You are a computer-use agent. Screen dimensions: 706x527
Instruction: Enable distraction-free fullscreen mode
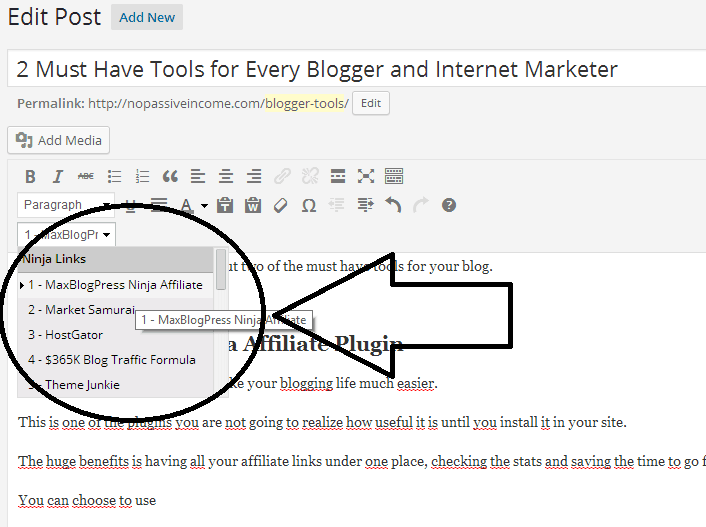(366, 176)
